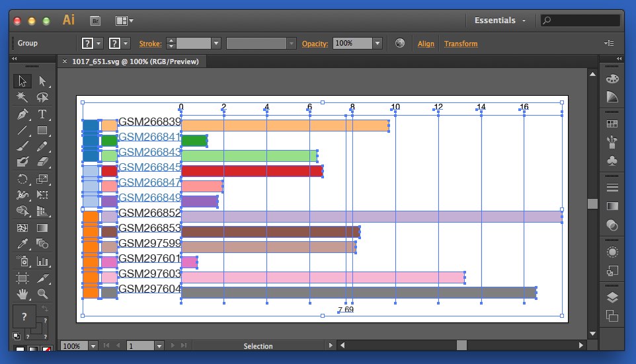Image resolution: width=636 pixels, height=364 pixels.
Task: Click the search field in top bar
Action: click(x=580, y=20)
